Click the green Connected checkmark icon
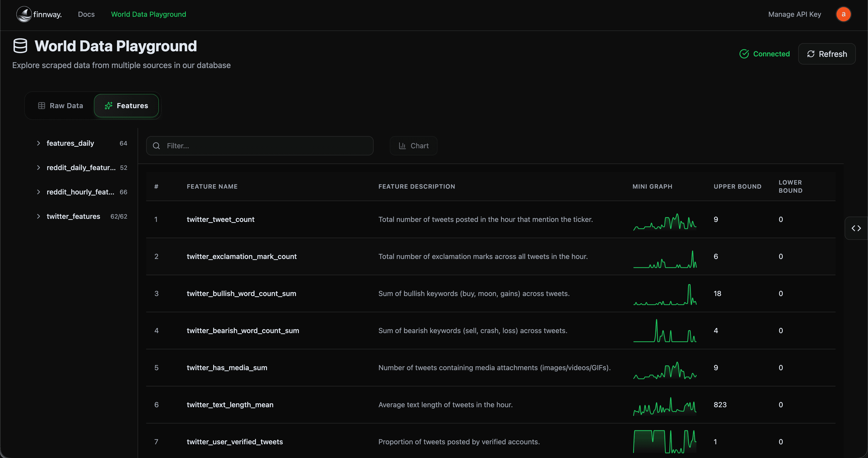 [744, 54]
